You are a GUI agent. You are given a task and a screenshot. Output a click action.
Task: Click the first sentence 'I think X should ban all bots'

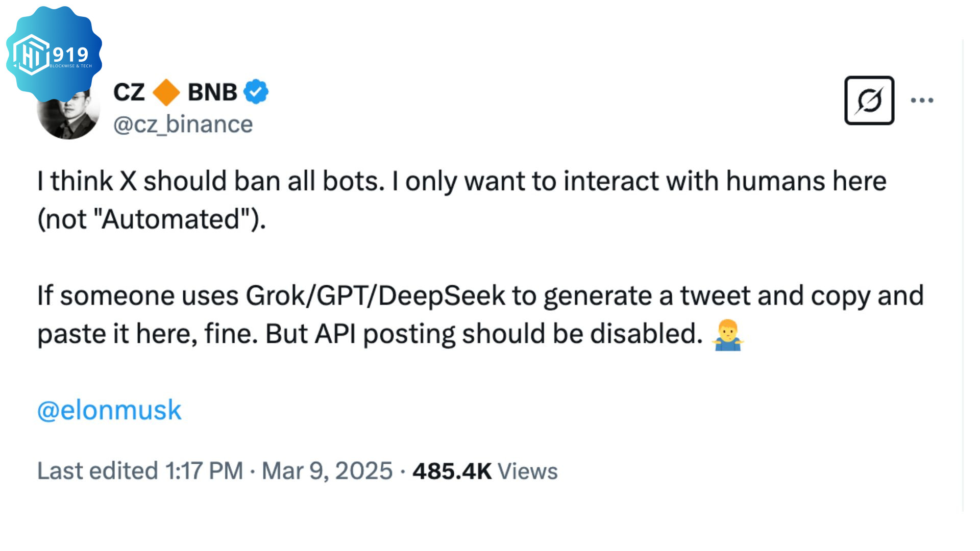(x=209, y=181)
